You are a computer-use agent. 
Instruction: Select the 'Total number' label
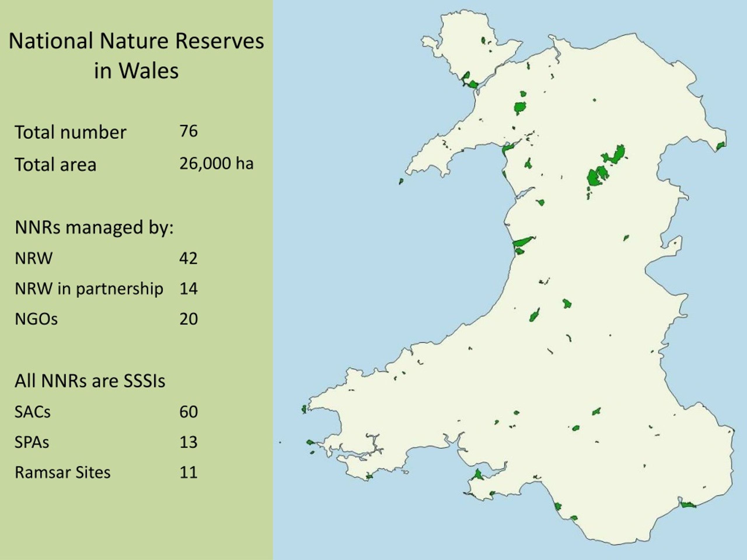71,132
